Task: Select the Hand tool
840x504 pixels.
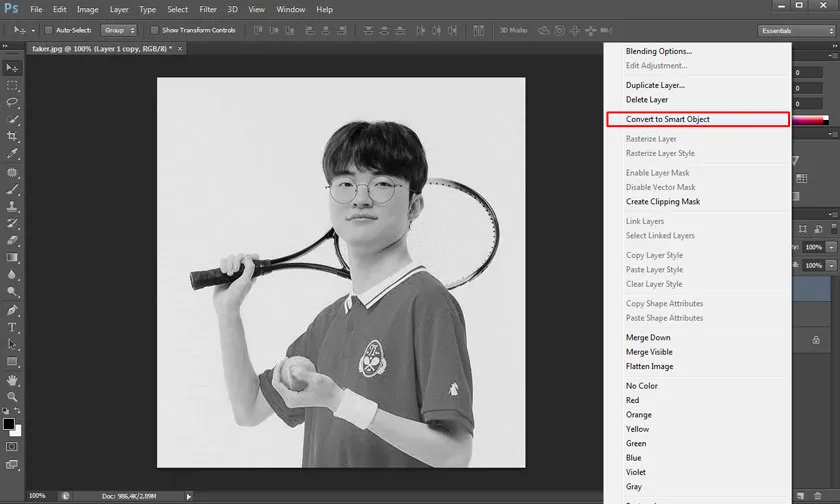Action: pos(12,380)
